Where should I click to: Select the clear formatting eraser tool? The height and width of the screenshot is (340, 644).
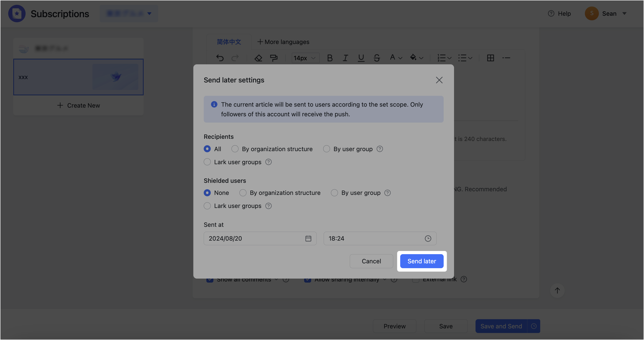click(x=258, y=58)
